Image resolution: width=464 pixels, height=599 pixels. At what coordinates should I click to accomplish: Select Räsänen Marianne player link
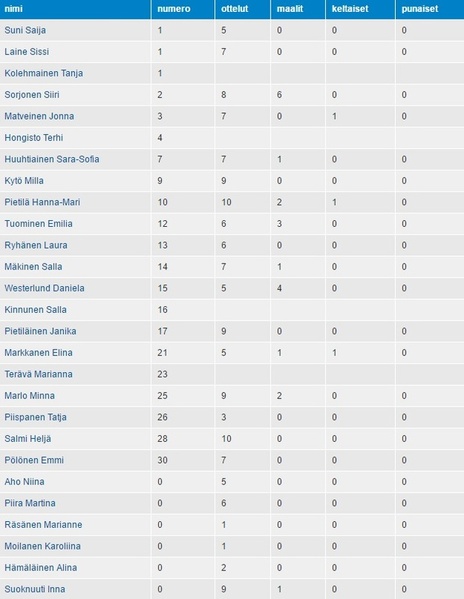43,525
